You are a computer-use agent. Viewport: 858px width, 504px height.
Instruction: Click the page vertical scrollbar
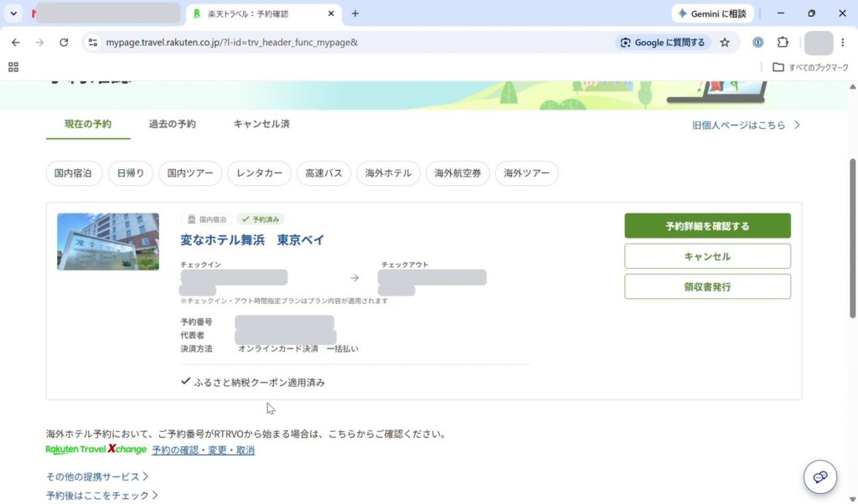(x=852, y=238)
